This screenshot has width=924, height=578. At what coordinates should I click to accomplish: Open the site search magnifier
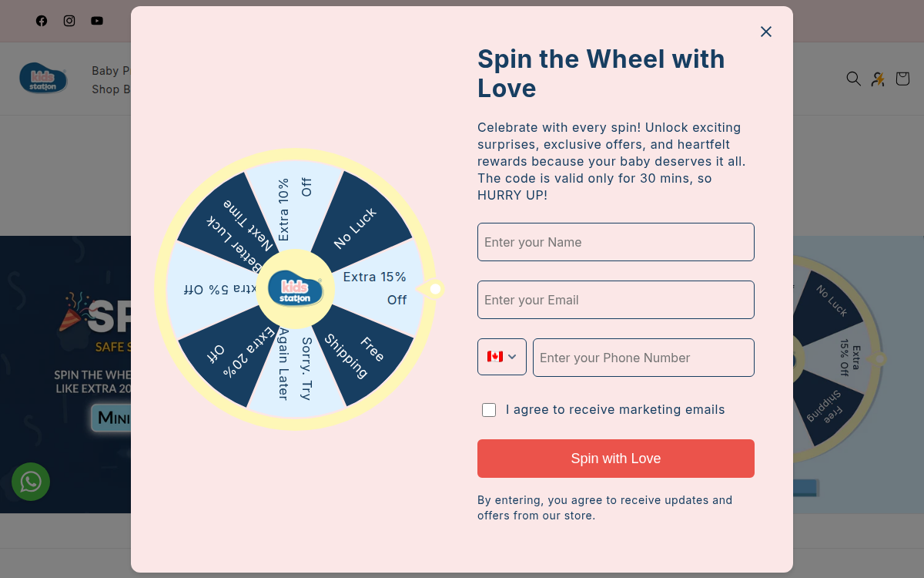tap(853, 79)
